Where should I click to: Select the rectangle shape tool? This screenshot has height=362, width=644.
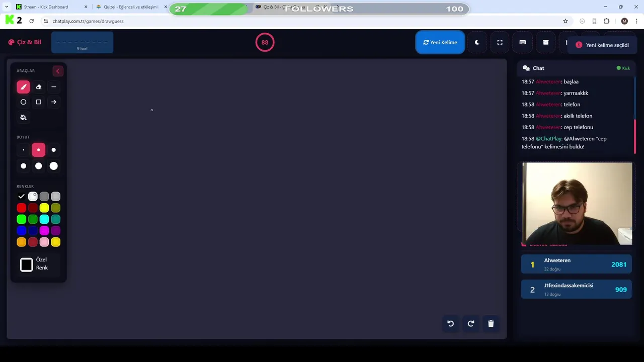[x=38, y=102]
